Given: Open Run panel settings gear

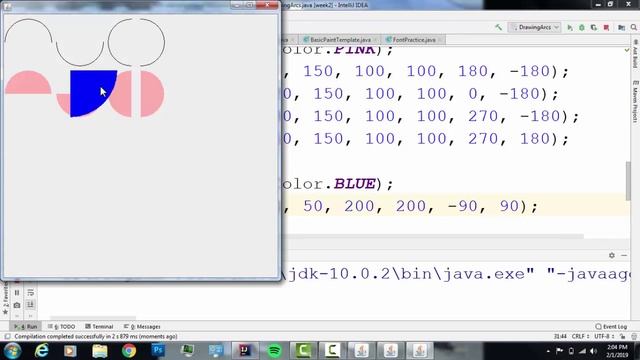Looking at the screenshot, I should (x=611, y=256).
